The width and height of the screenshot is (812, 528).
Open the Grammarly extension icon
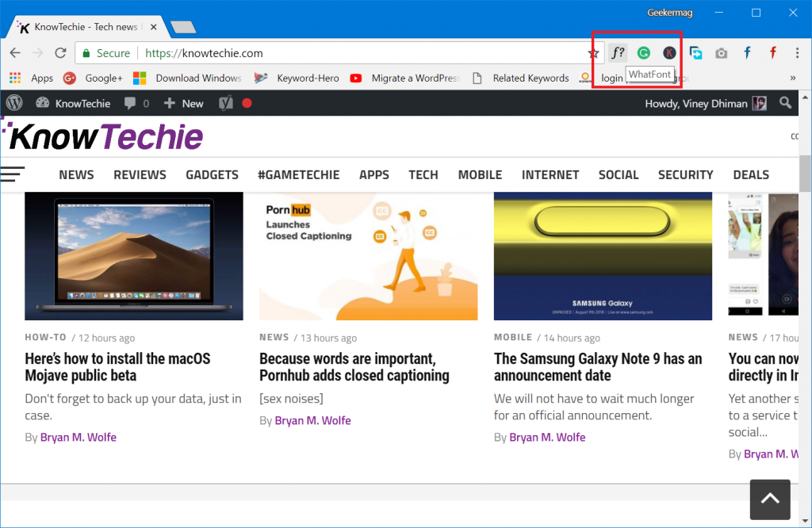click(x=644, y=53)
